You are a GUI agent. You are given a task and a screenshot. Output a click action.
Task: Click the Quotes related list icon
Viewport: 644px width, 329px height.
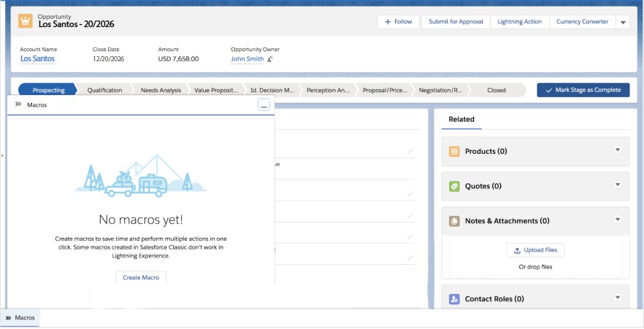454,186
